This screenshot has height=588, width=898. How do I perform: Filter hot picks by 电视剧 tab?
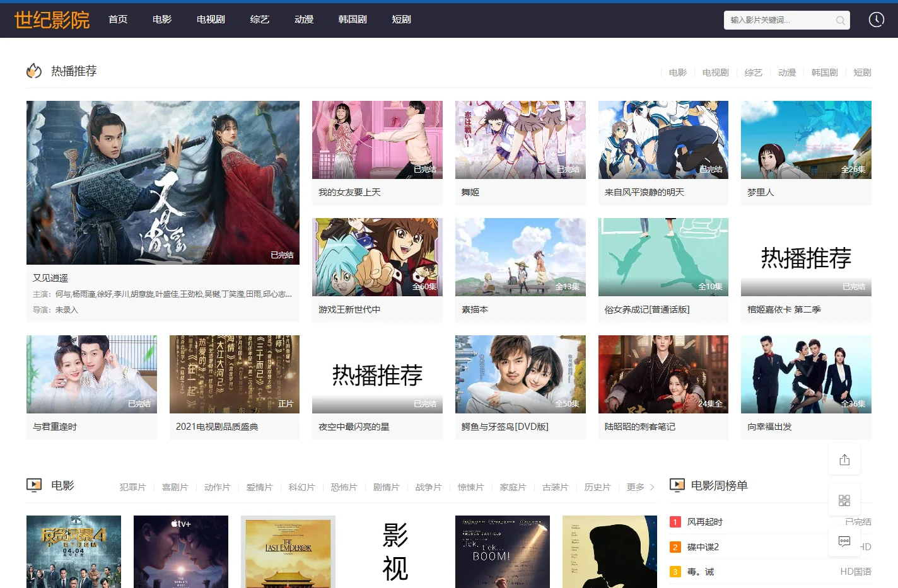point(716,72)
